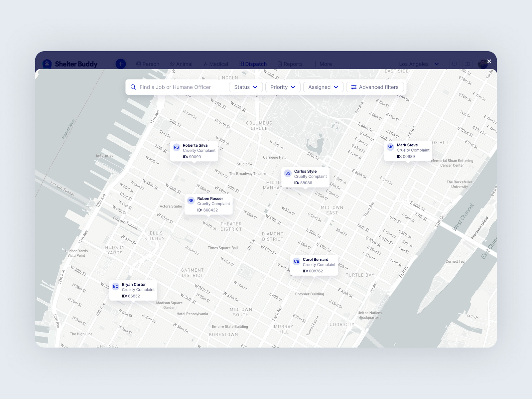Screen dimensions: 532x399
Task: Click the search magnifier icon
Action: 133,87
